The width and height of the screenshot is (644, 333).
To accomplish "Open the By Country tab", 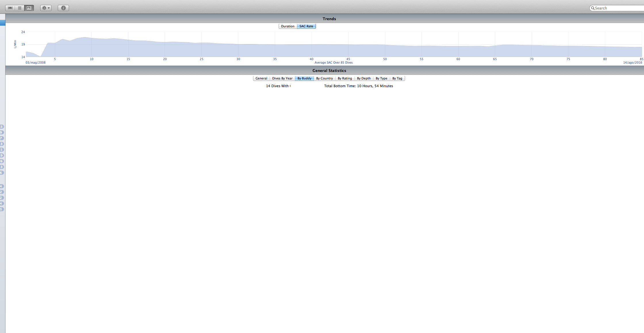I will 324,78.
